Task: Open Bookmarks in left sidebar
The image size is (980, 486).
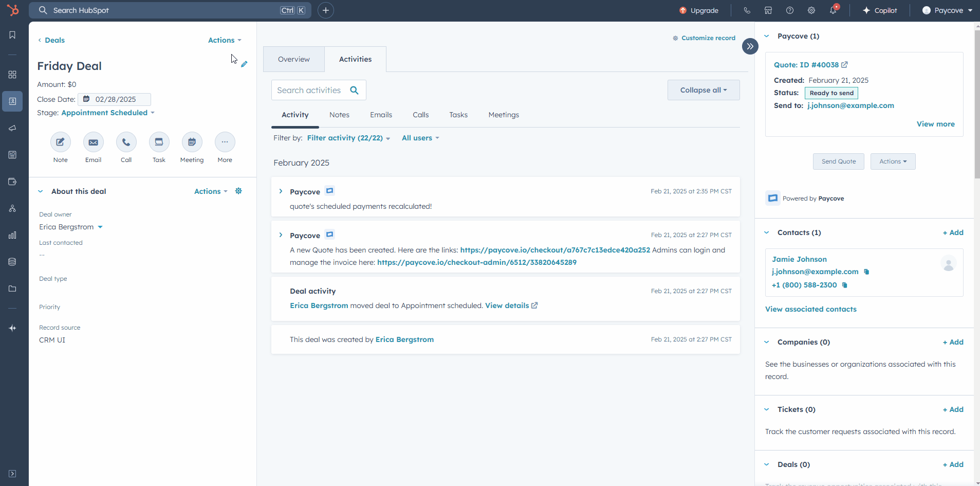Action: pos(12,35)
